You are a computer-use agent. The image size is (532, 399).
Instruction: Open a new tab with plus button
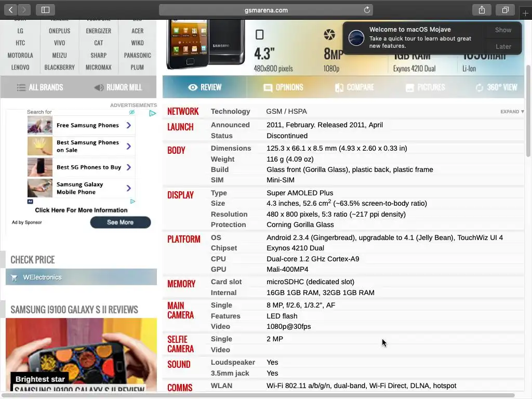(525, 13)
